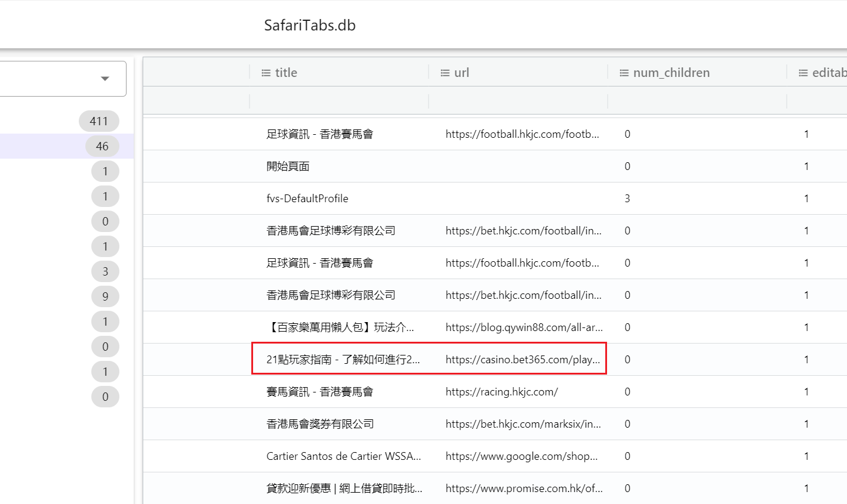The image size is (847, 504).
Task: Click the 開始頁面 row title
Action: pyautogui.click(x=288, y=166)
